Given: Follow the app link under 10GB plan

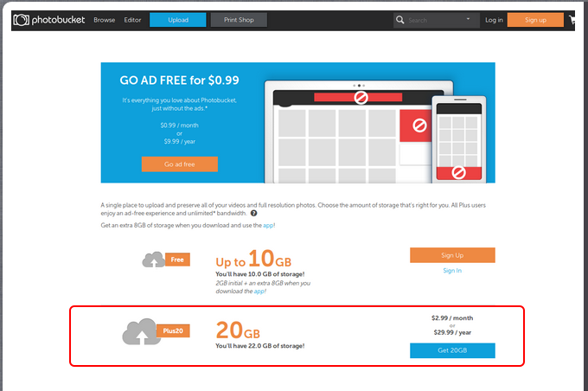Looking at the screenshot, I should (259, 292).
